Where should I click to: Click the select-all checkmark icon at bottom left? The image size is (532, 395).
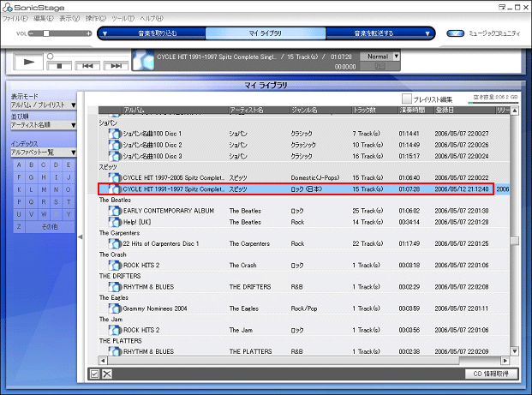(x=94, y=374)
